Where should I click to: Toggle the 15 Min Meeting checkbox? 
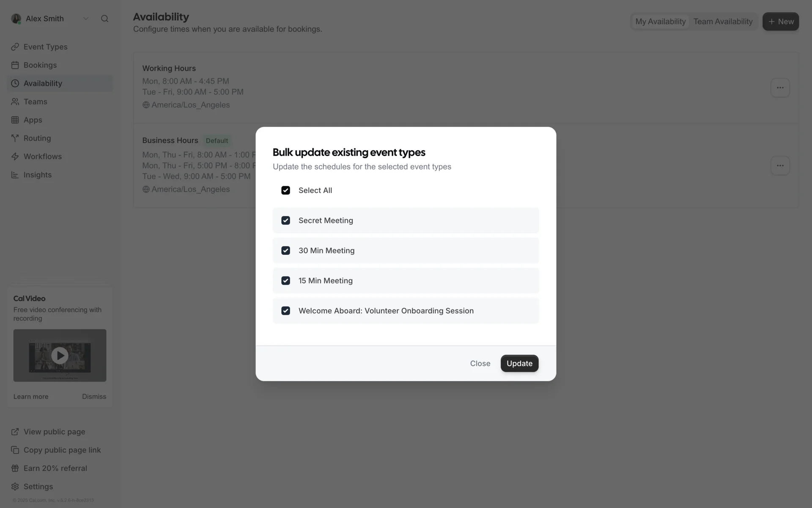286,281
